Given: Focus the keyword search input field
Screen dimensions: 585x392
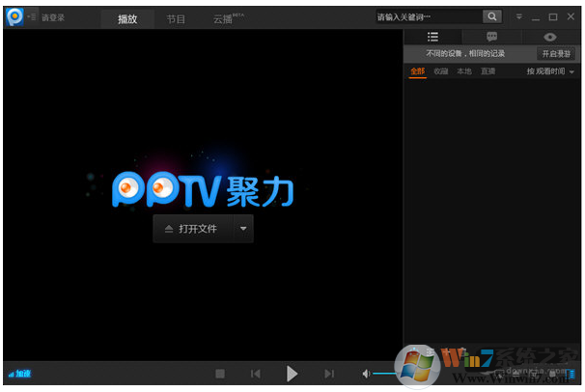Looking at the screenshot, I should click(429, 16).
